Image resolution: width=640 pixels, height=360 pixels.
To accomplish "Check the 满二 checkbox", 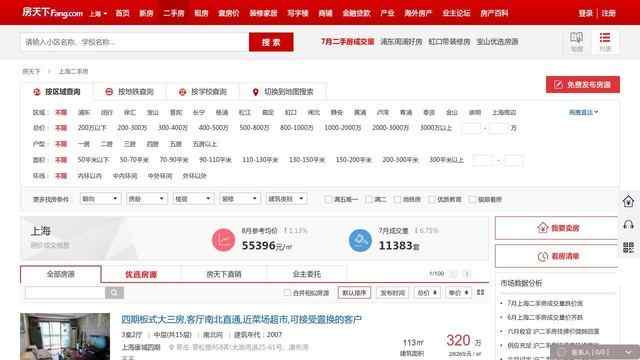I will (x=369, y=199).
